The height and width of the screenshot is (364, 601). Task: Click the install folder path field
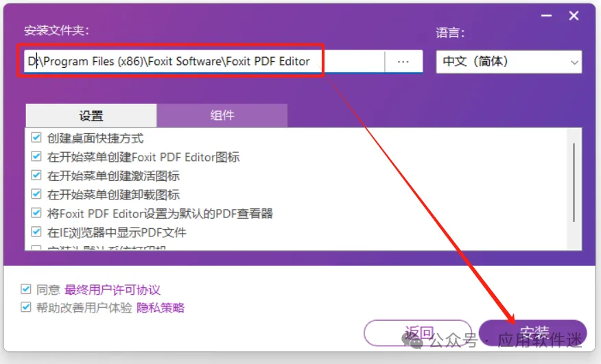coord(204,61)
